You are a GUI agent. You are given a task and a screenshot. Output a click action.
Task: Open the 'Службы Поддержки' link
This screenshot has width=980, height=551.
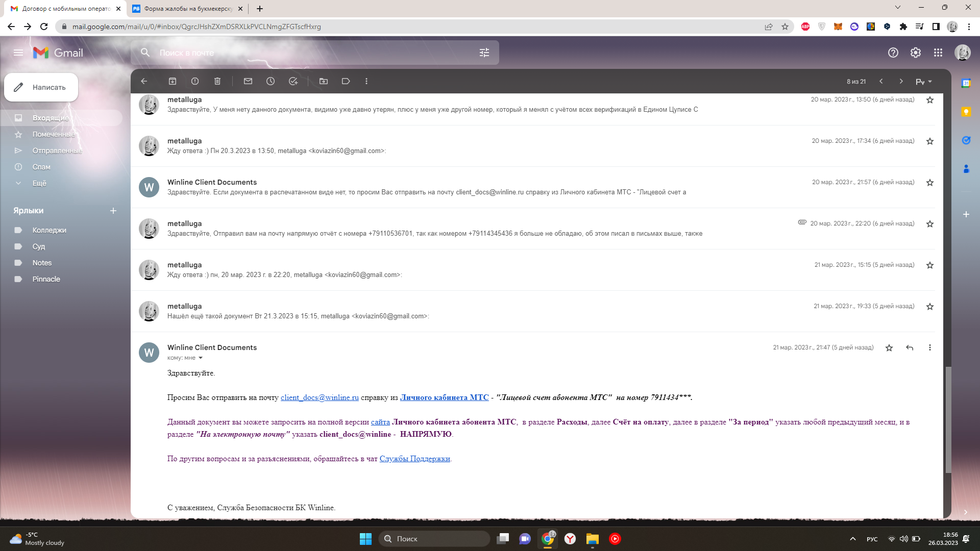point(414,459)
